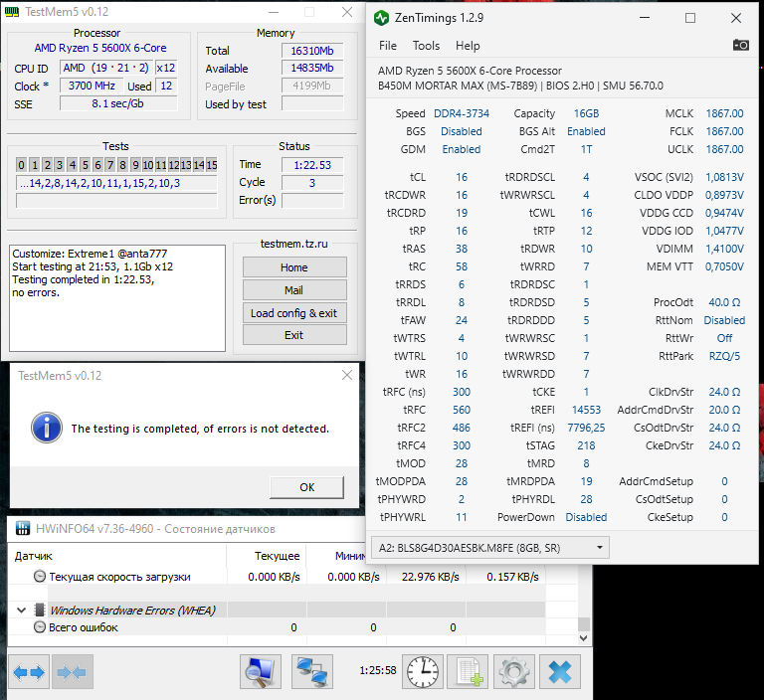Click the tREFI value 14553
The image size is (764, 700).
[x=586, y=410]
